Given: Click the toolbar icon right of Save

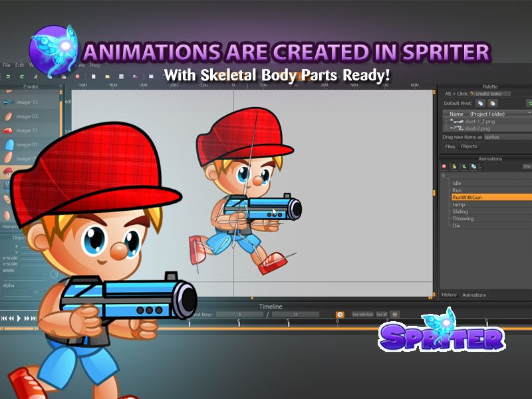Looking at the screenshot, I should point(135,76).
